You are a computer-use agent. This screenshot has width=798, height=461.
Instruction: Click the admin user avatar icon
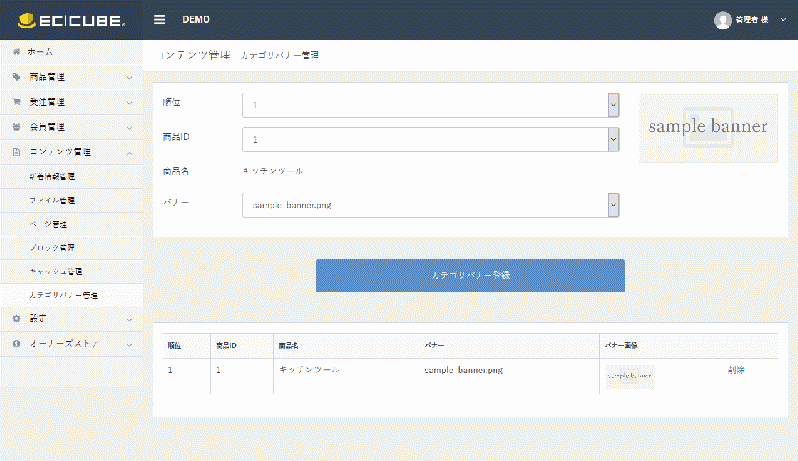tap(722, 20)
